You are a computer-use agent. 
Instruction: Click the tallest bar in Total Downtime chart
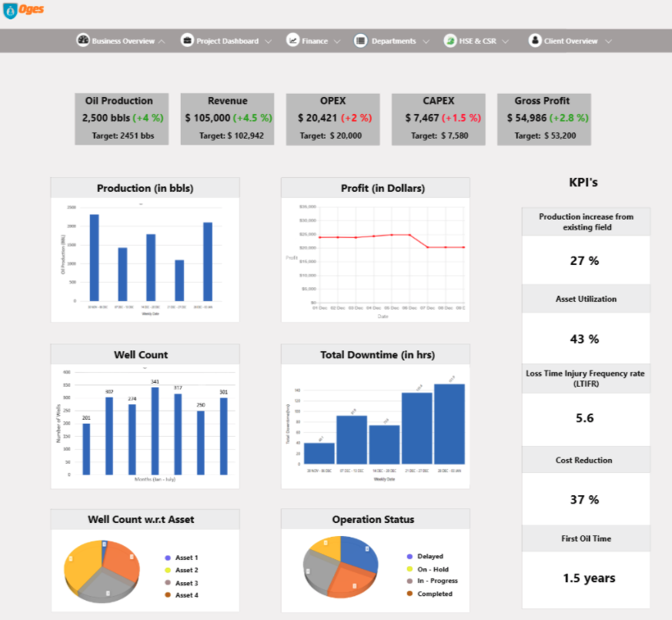point(449,424)
